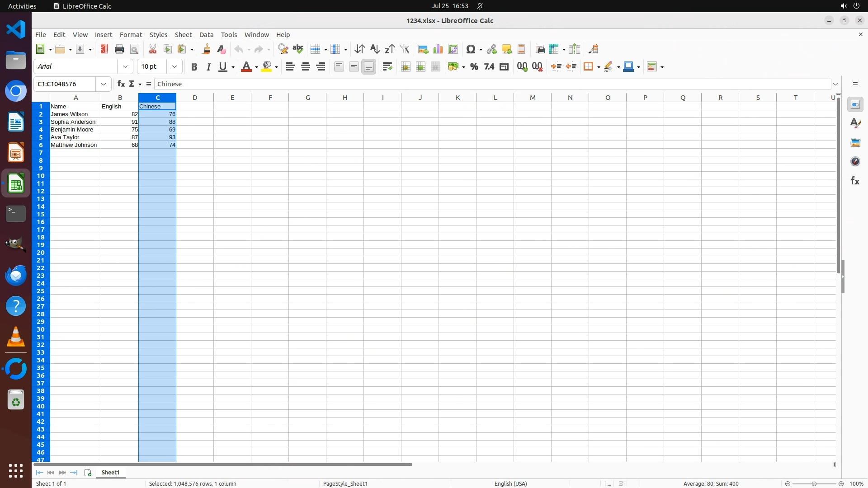
Task: Click Sort Ascending icon
Action: pos(375,49)
